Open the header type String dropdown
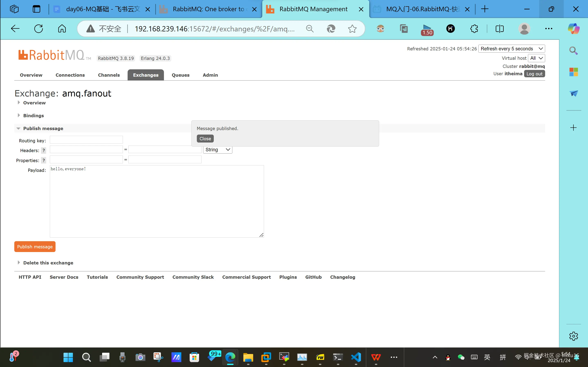The width and height of the screenshot is (588, 367). (217, 150)
